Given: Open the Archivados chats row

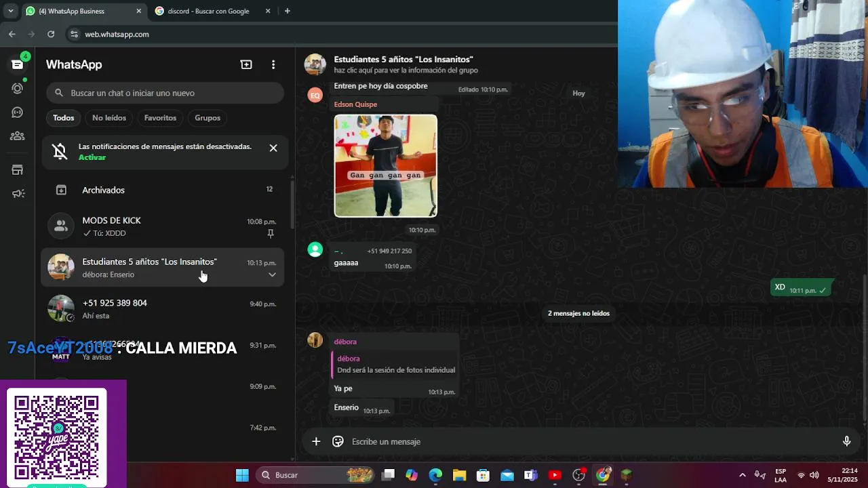Looking at the screenshot, I should pyautogui.click(x=163, y=190).
